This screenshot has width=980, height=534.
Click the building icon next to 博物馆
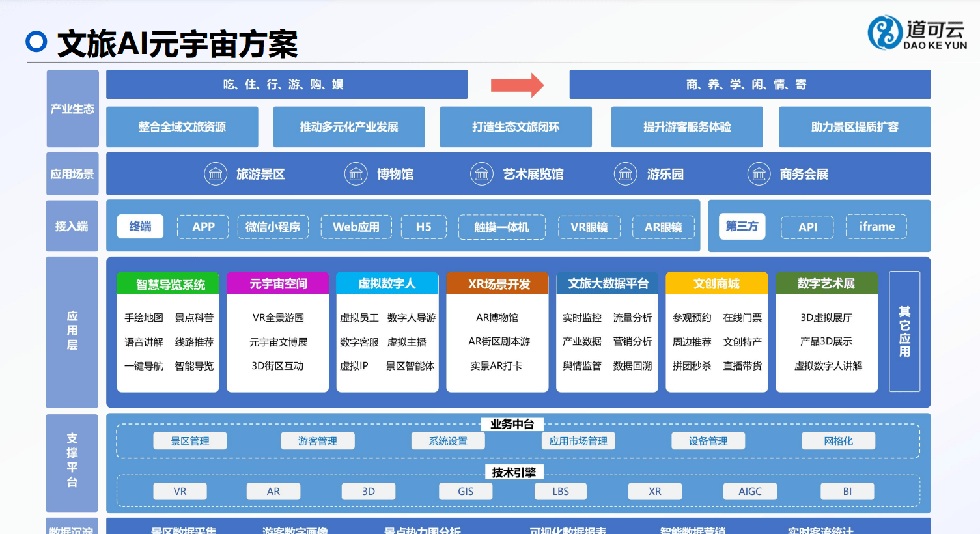point(356,174)
